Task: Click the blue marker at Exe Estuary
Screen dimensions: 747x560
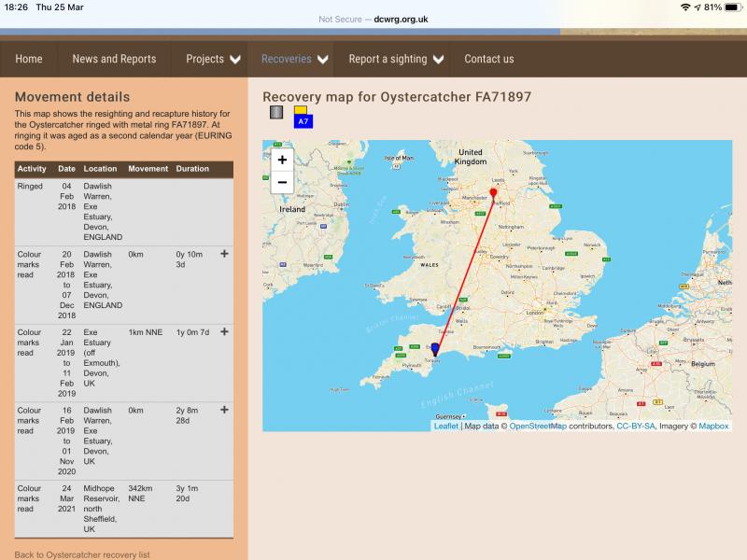Action: pyautogui.click(x=435, y=349)
